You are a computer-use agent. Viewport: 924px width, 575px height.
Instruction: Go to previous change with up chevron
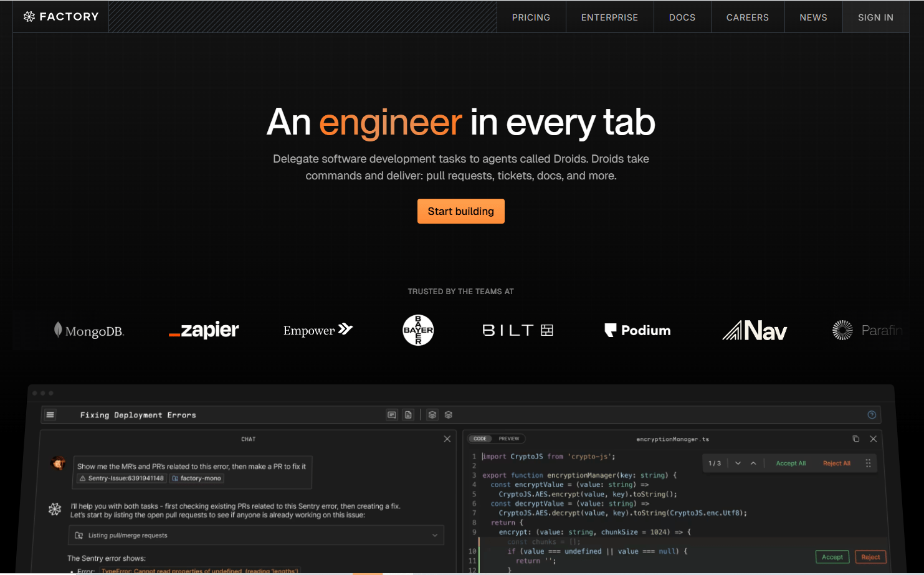click(x=753, y=463)
